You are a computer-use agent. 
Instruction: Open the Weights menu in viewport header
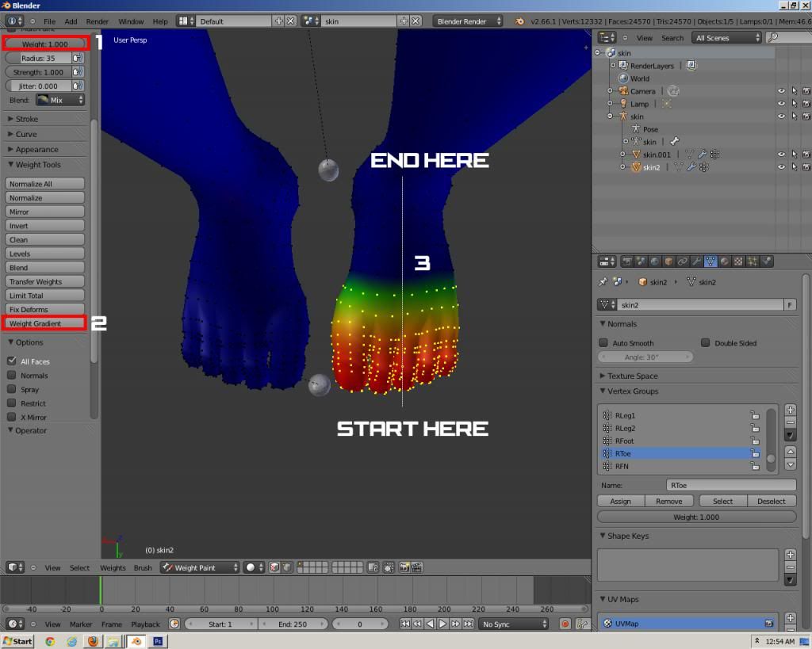(x=113, y=567)
